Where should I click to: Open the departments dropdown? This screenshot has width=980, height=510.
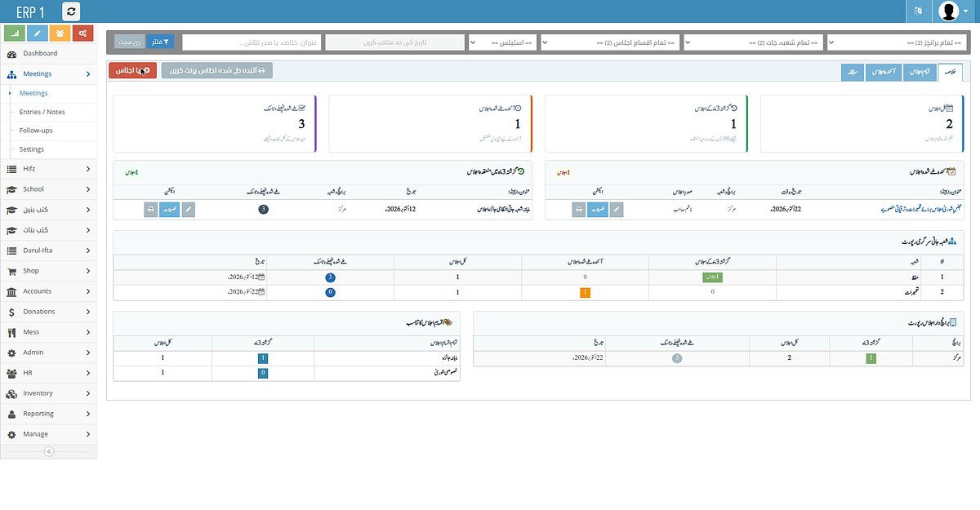(x=753, y=42)
